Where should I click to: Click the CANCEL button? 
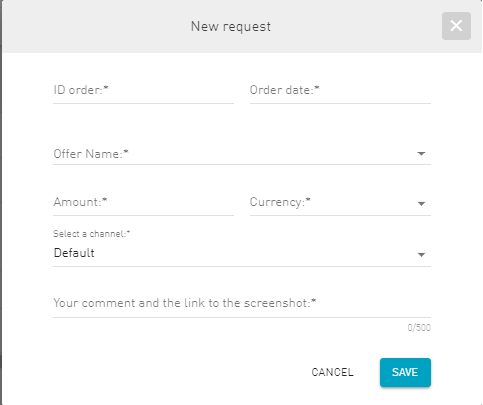(332, 372)
